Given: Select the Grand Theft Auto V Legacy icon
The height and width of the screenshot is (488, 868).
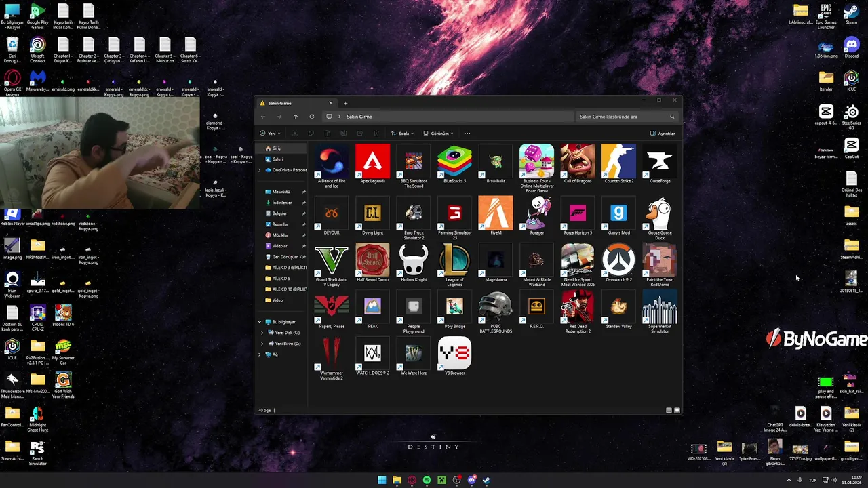Looking at the screenshot, I should (332, 260).
